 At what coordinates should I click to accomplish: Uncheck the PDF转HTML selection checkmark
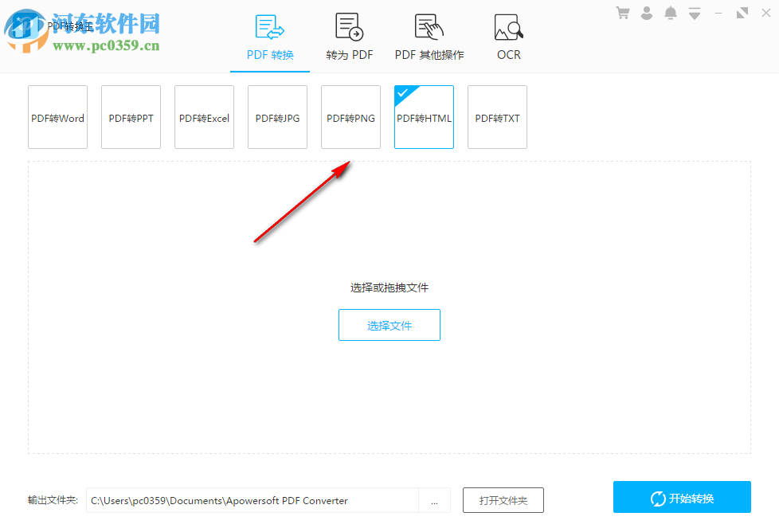point(402,92)
